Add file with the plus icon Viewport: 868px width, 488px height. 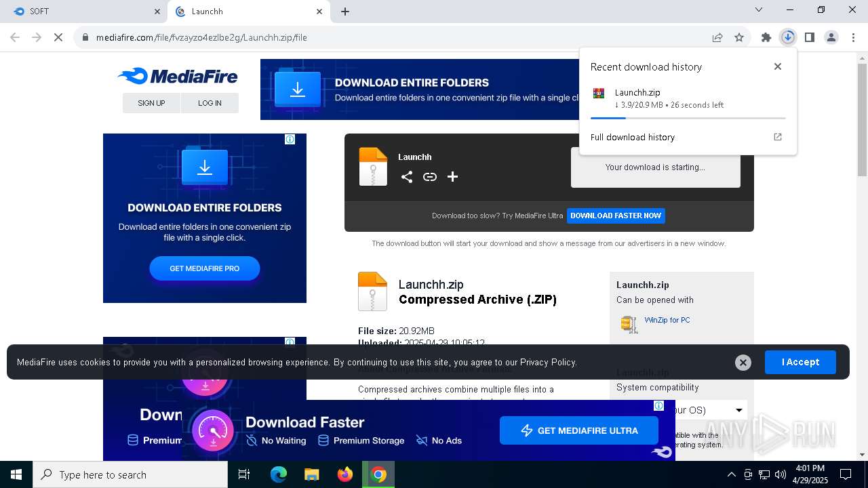(452, 177)
